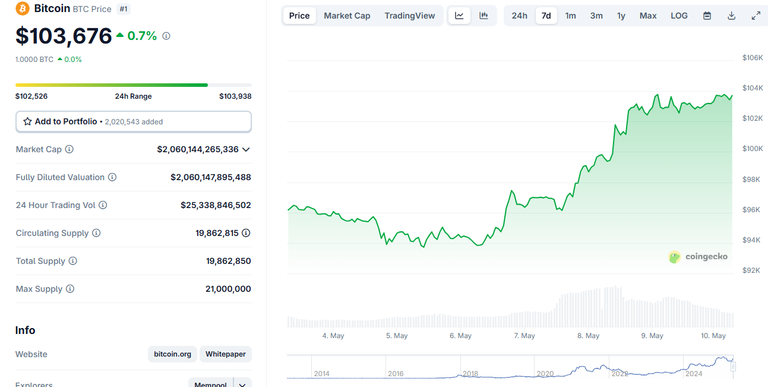768x387 pixels.
Task: Switch to Market Cap tab
Action: pyautogui.click(x=347, y=16)
